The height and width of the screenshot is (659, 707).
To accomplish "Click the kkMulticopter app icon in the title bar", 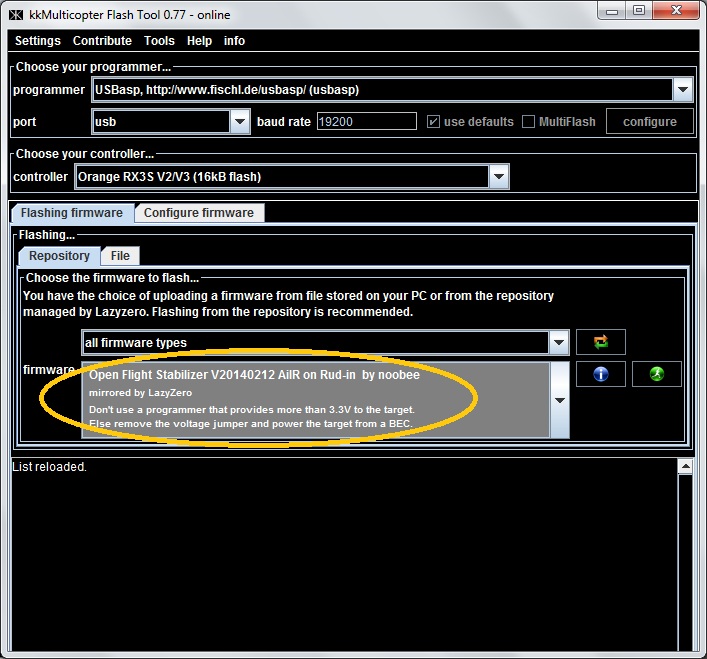I will tap(16, 15).
